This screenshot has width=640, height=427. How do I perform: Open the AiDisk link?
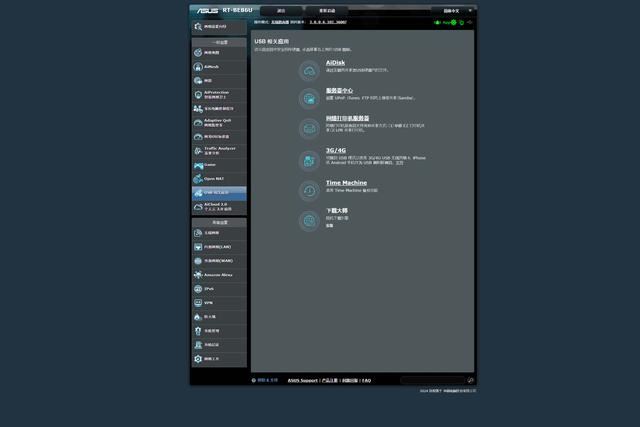pos(335,63)
